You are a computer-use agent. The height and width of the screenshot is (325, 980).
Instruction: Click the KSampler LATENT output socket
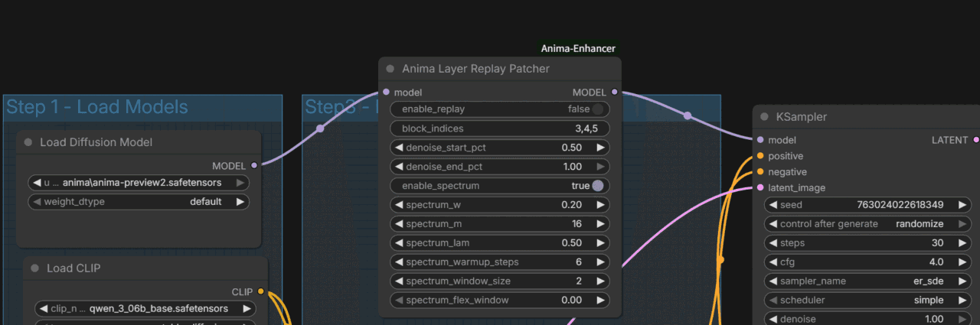(976, 140)
